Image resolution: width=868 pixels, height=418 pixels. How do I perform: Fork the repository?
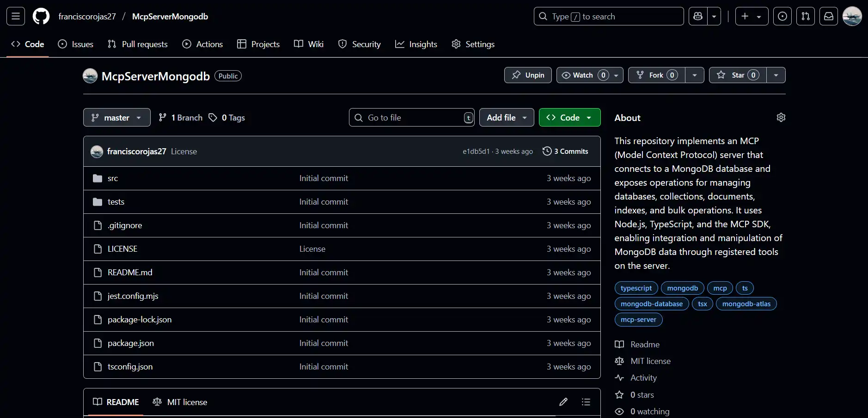[657, 75]
